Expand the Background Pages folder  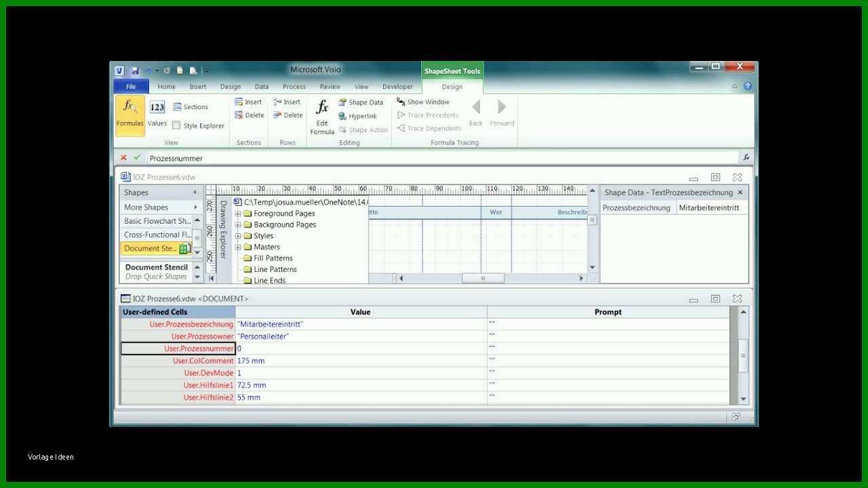click(238, 224)
